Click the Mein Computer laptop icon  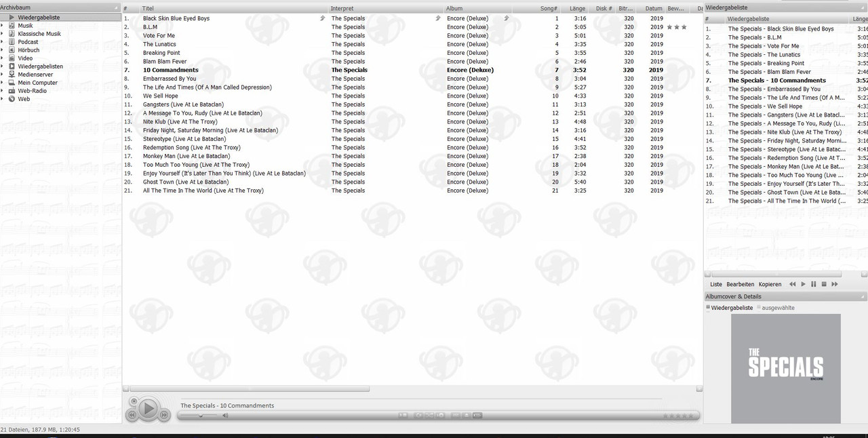click(12, 82)
